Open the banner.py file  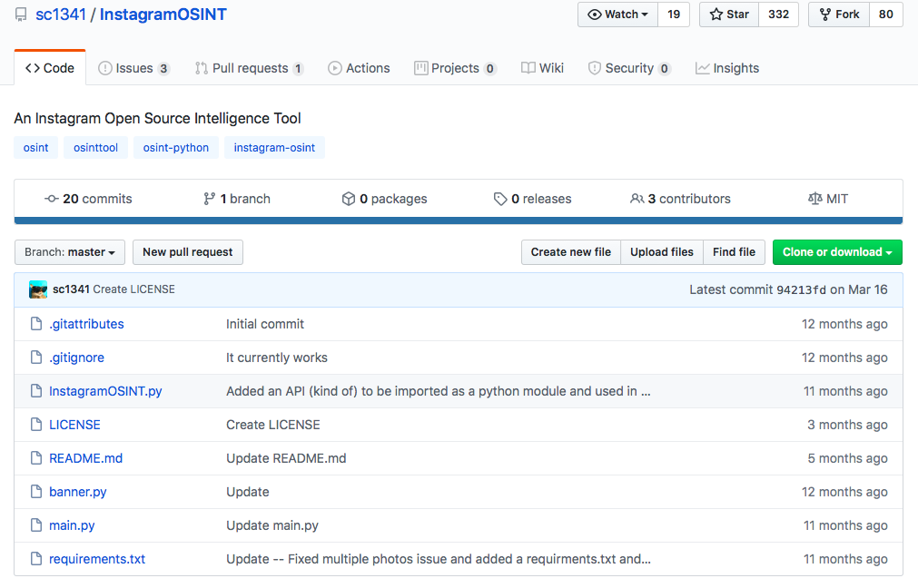[x=78, y=492]
